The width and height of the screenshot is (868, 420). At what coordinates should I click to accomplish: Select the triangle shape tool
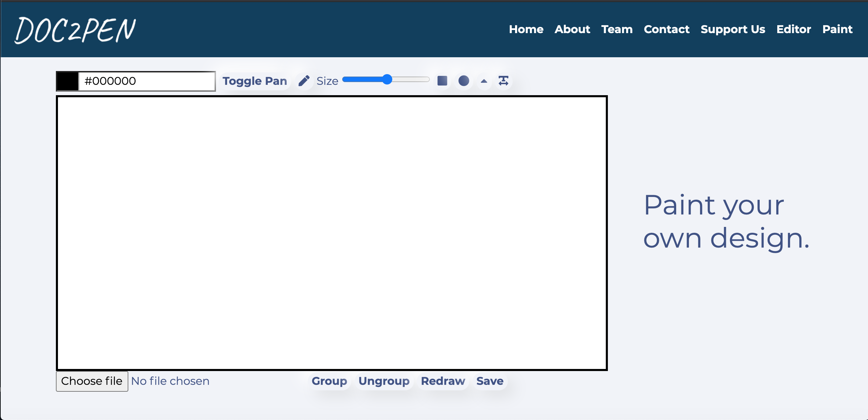coord(484,81)
